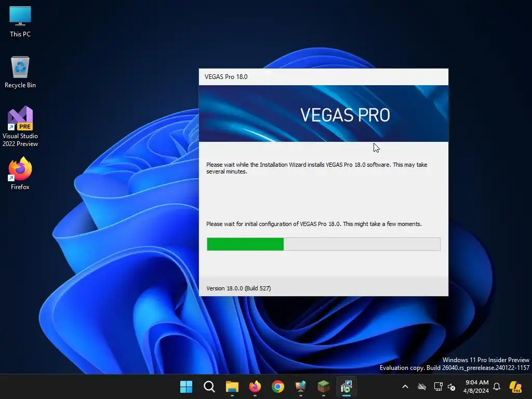
Task: Click the cloud sync tray icon
Action: (x=422, y=387)
